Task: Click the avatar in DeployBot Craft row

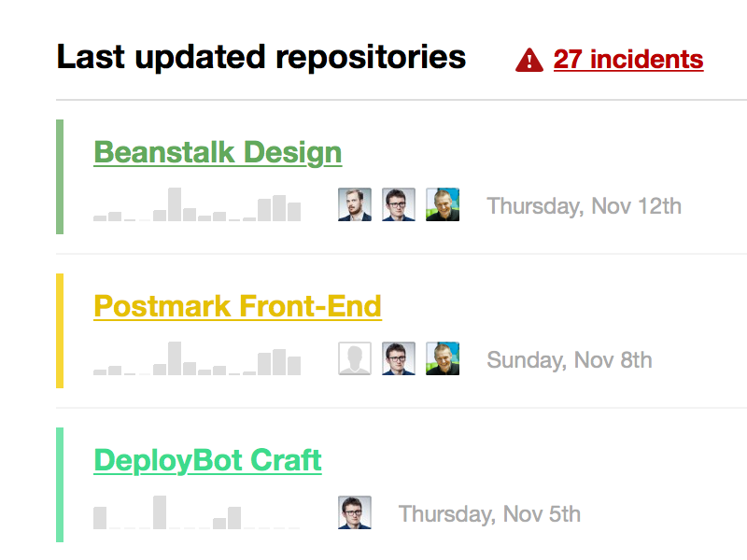Action: 355,512
